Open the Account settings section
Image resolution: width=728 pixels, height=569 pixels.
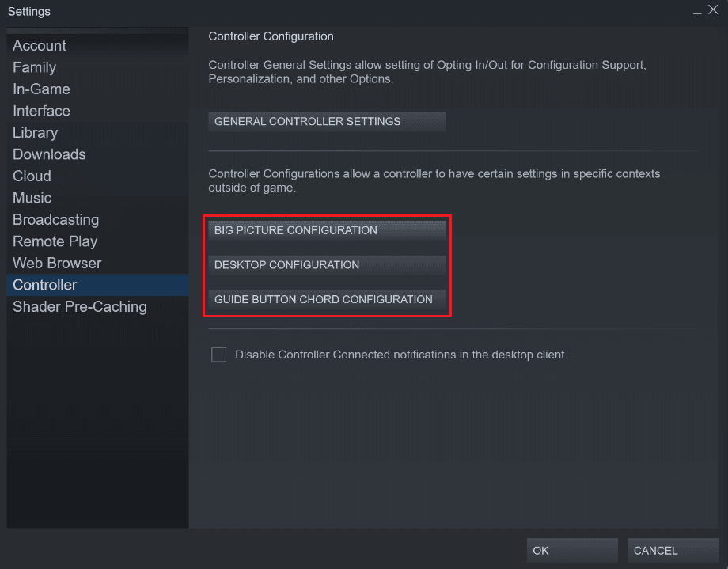click(97, 46)
